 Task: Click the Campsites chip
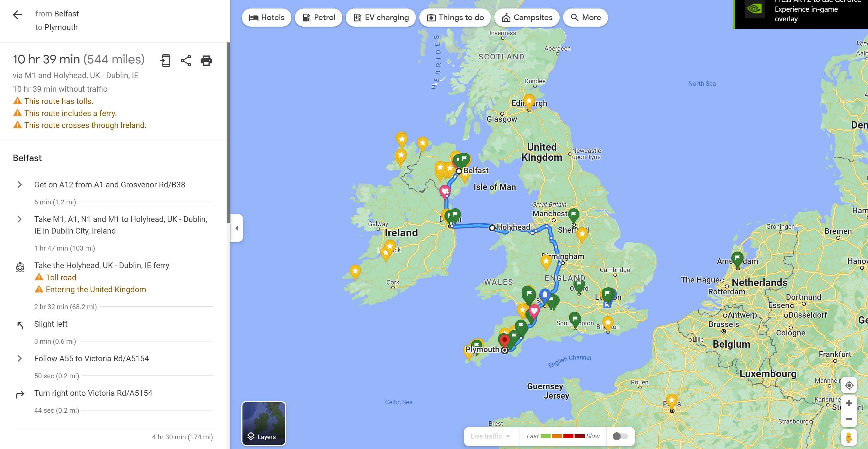pos(527,18)
